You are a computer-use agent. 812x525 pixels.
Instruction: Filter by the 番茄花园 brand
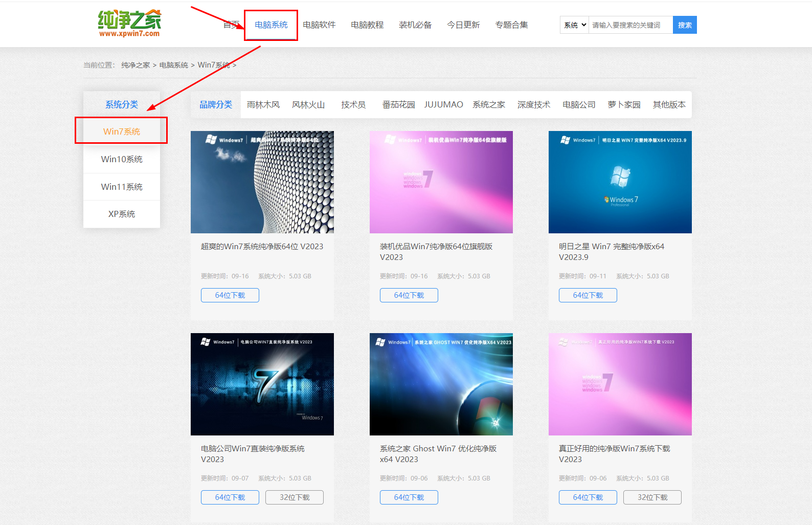tap(398, 104)
